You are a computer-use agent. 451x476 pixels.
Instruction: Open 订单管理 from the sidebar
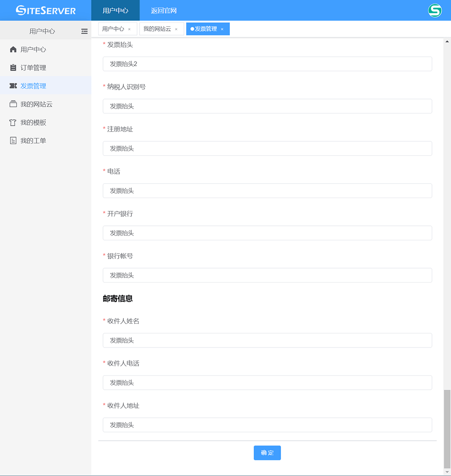tap(33, 68)
